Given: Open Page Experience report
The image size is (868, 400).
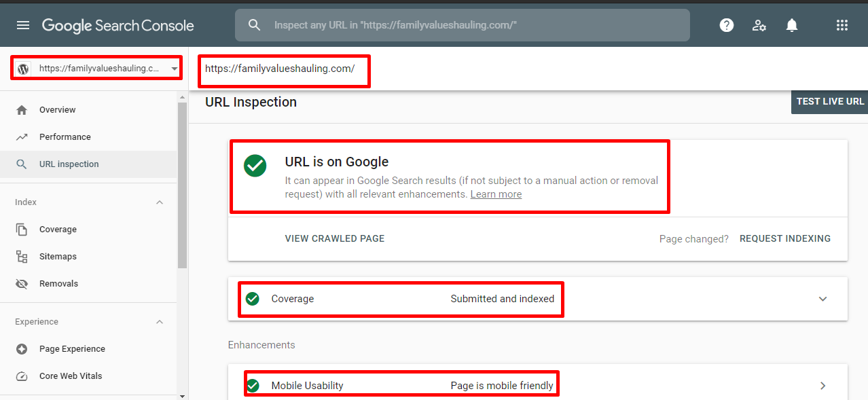Looking at the screenshot, I should pos(88,349).
